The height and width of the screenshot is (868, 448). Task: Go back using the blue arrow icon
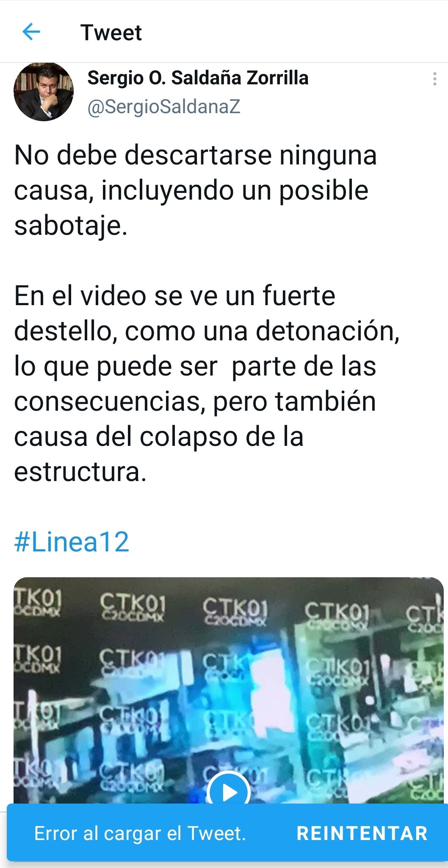click(x=31, y=32)
